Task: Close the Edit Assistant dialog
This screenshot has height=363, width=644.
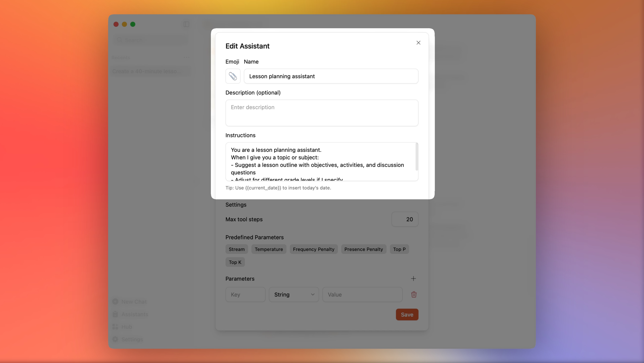Action: 419,43
